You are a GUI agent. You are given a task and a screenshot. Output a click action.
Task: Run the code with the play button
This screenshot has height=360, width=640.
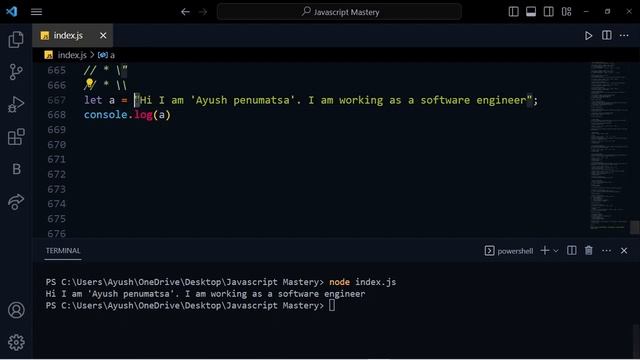[x=588, y=36]
